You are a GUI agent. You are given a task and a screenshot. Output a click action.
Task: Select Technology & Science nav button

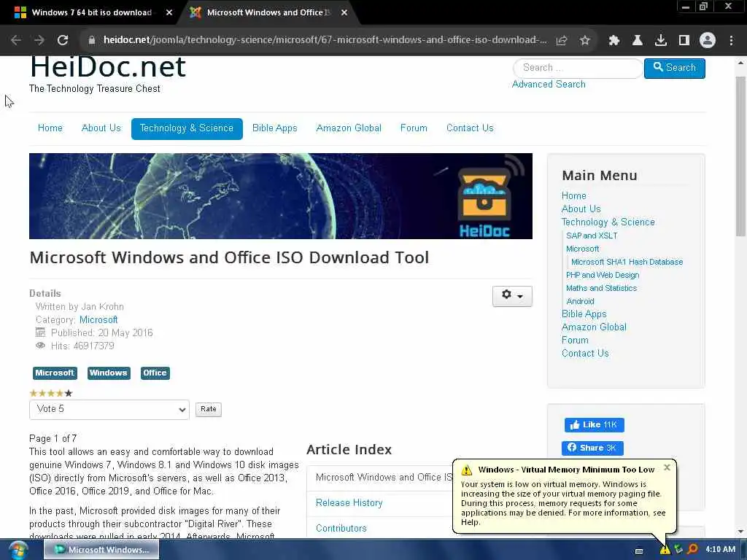point(187,128)
